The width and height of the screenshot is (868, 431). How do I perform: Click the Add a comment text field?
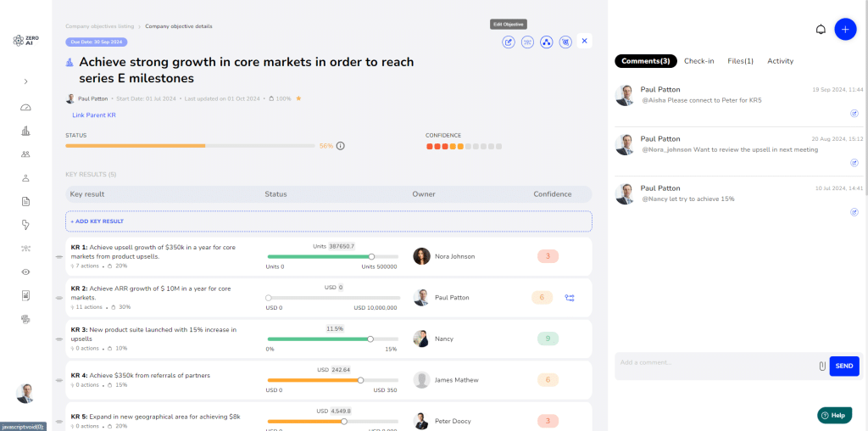point(712,364)
